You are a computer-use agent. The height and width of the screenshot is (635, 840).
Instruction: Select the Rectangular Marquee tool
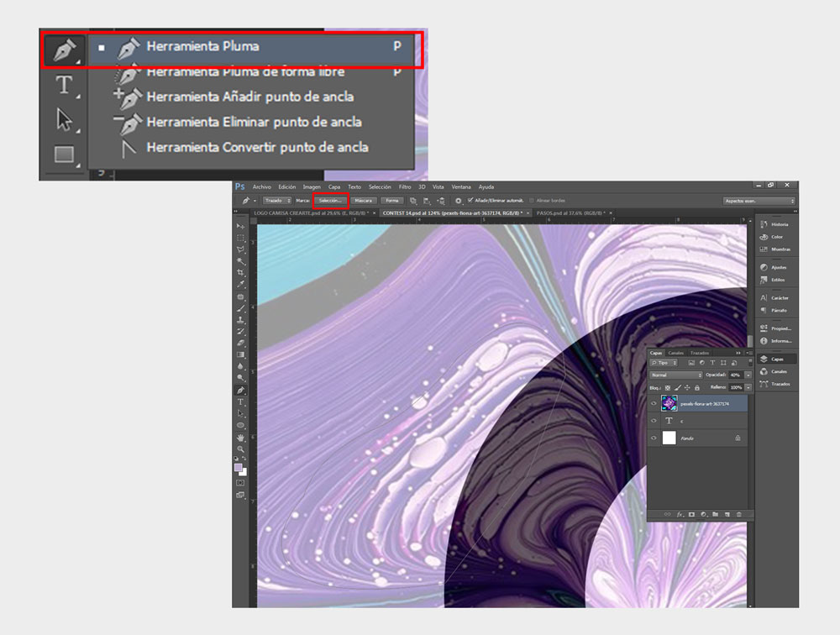point(240,238)
